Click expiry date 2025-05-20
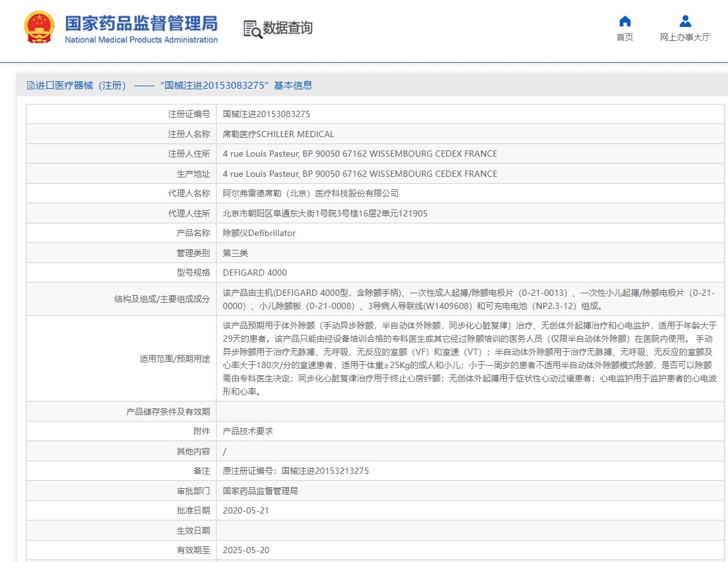 pos(246,550)
